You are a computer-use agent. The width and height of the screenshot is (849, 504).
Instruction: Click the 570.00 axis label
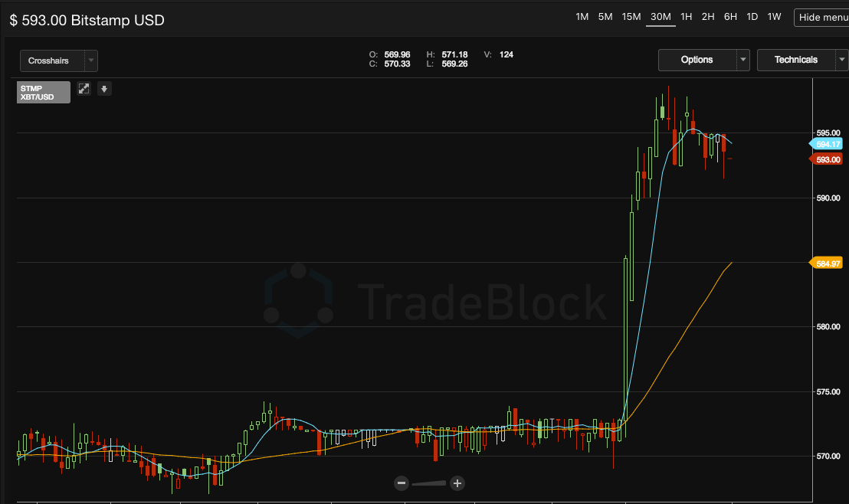click(828, 456)
